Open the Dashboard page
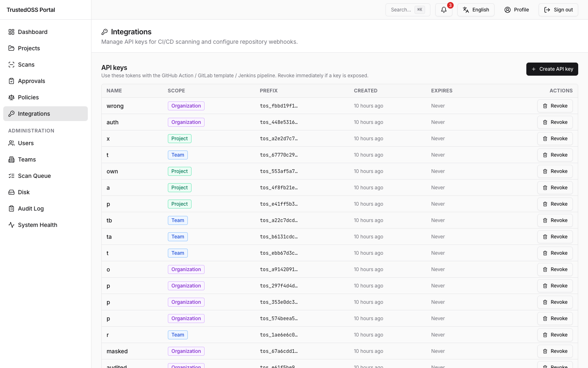588x368 pixels. click(45, 32)
